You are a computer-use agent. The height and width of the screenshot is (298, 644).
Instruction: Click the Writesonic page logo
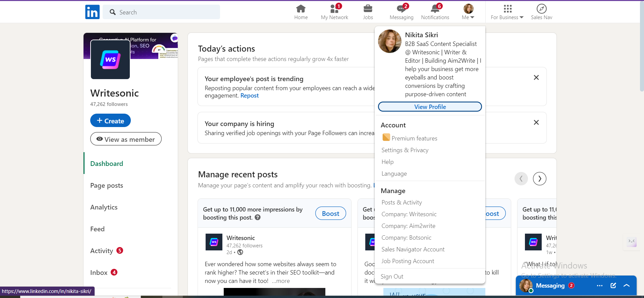(x=110, y=60)
